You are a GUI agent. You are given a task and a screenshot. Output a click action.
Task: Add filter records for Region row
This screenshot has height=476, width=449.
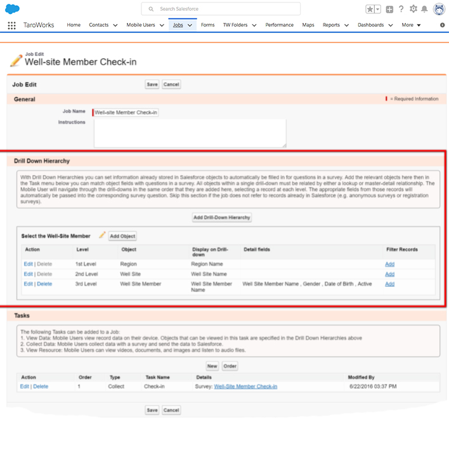tap(390, 264)
